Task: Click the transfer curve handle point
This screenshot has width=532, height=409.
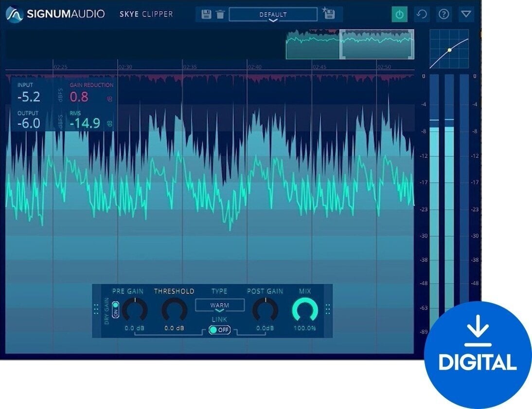Action: click(449, 50)
